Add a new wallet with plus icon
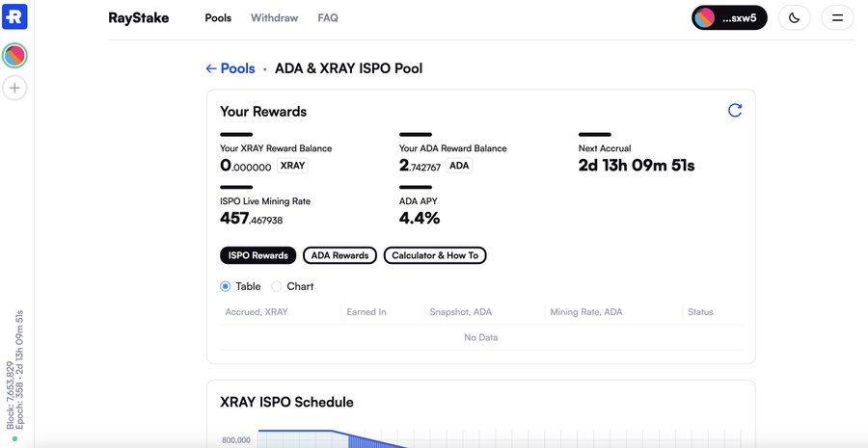Image resolution: width=868 pixels, height=448 pixels. pyautogui.click(x=14, y=88)
